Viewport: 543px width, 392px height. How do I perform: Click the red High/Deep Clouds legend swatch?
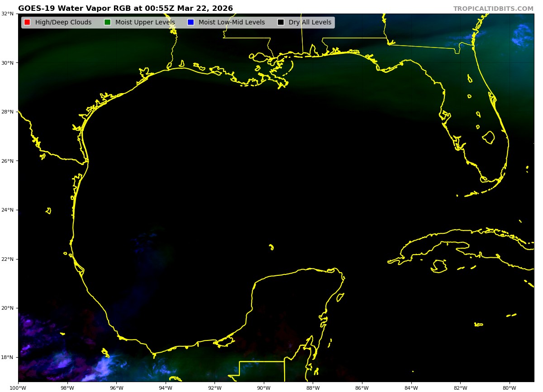pos(27,22)
